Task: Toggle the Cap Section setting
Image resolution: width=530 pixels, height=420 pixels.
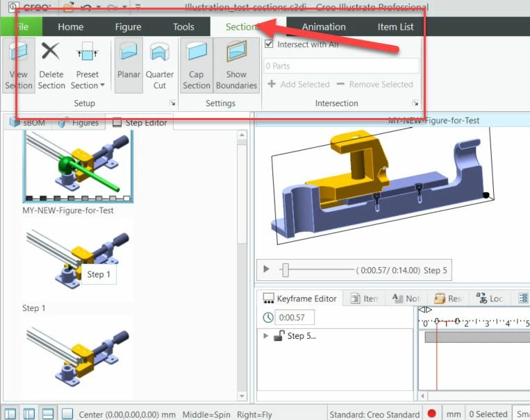Action: pos(197,65)
